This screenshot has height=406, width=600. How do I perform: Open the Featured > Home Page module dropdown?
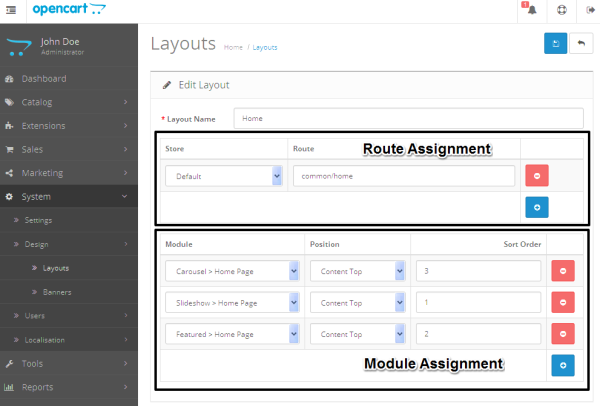tap(232, 334)
